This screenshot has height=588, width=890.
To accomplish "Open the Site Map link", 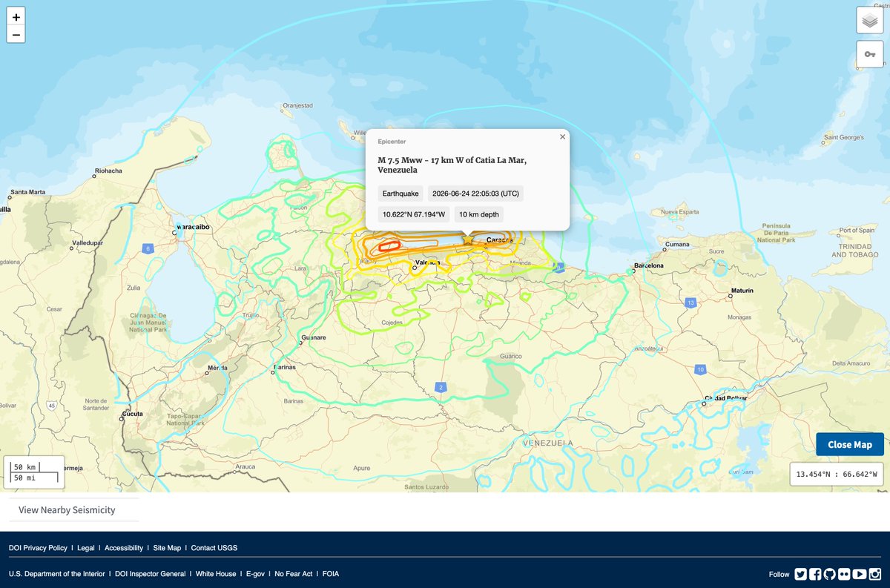I will (167, 548).
